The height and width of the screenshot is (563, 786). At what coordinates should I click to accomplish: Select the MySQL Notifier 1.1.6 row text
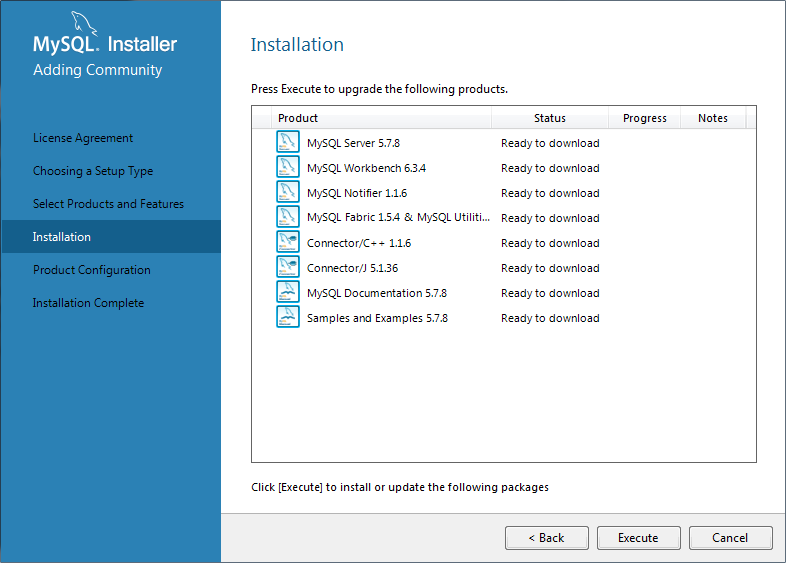pyautogui.click(x=357, y=194)
